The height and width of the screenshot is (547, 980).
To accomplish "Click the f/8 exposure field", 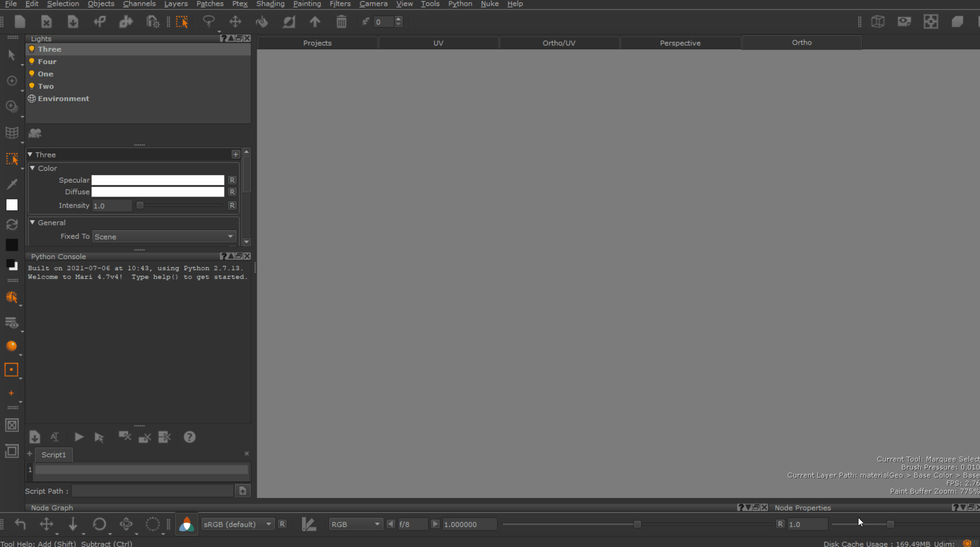I will pyautogui.click(x=412, y=524).
